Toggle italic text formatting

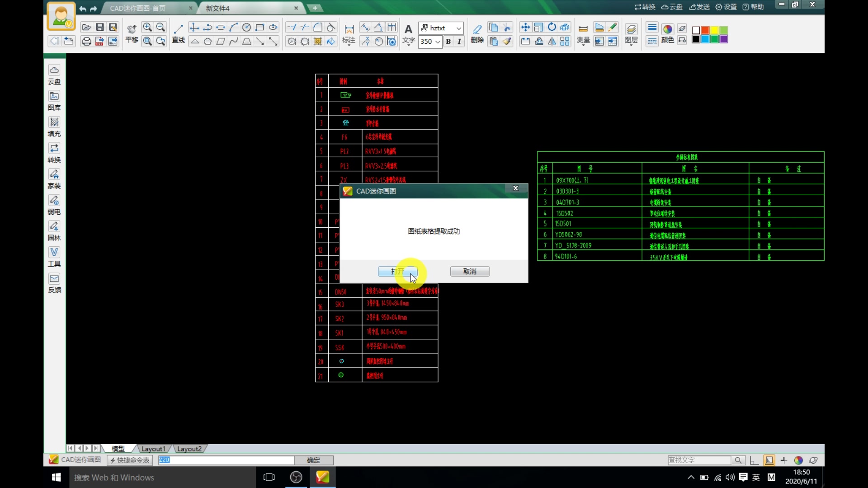point(459,42)
